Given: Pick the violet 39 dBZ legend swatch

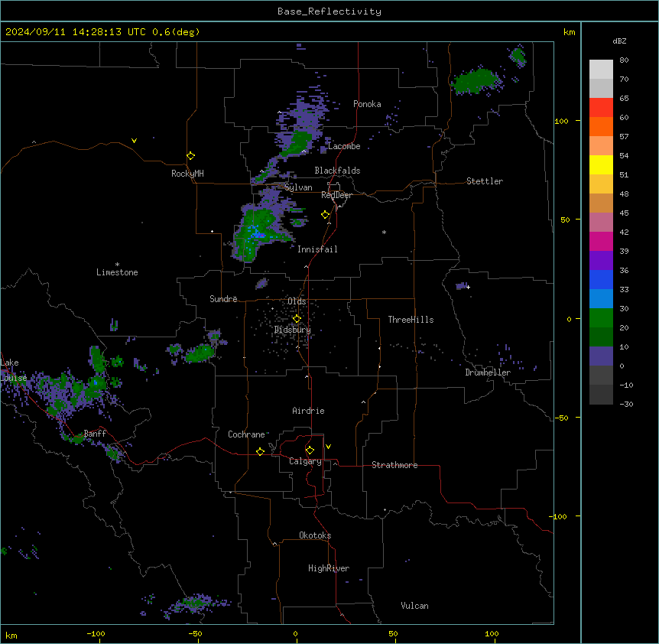Looking at the screenshot, I should (x=601, y=261).
